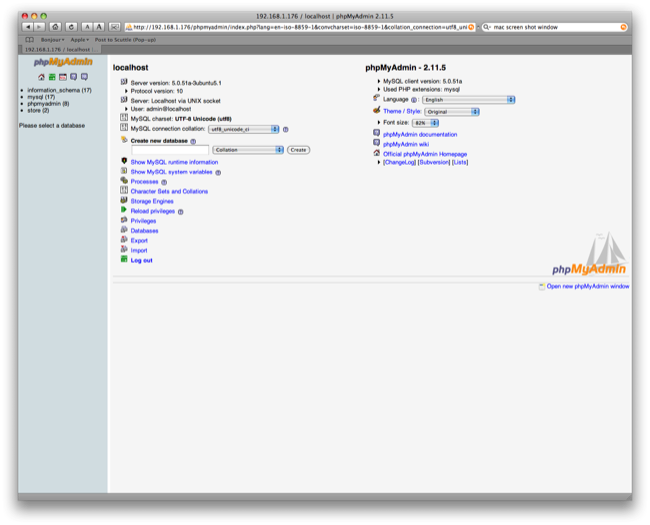Open the Storage Engines link
Image resolution: width=650 pixels, height=525 pixels.
pyautogui.click(x=152, y=201)
